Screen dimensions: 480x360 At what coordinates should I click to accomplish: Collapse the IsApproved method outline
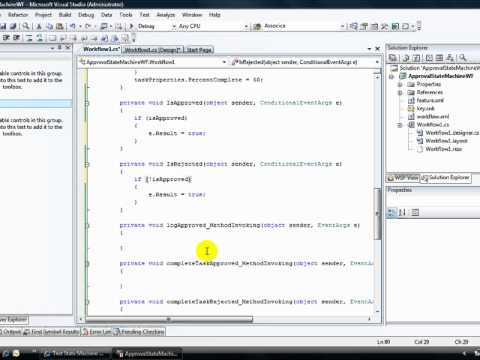(x=87, y=103)
